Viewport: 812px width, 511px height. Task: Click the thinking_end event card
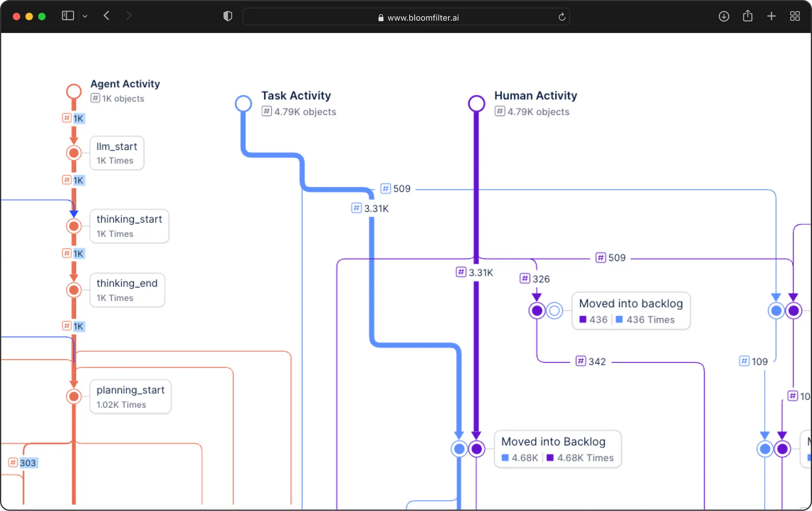point(127,290)
